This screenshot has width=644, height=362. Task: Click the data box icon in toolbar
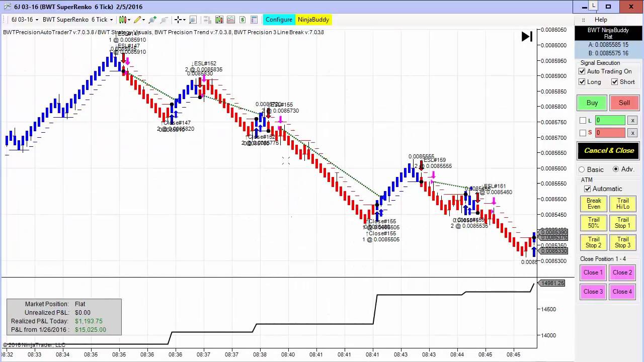click(193, 20)
